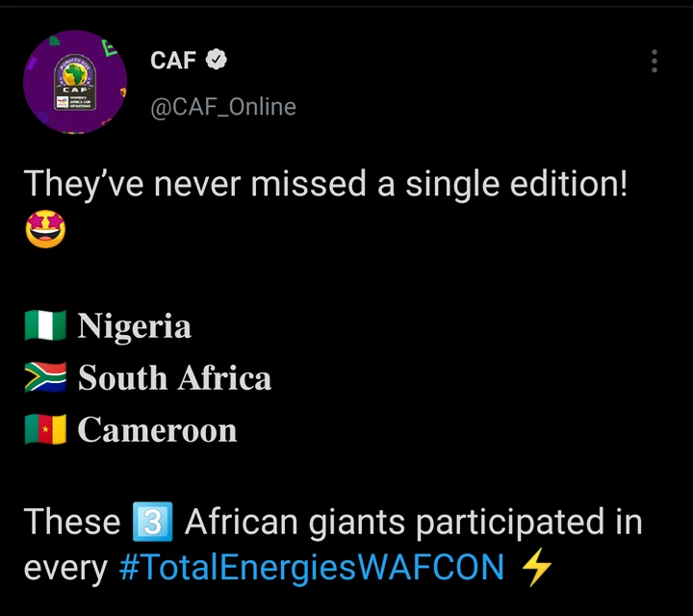Click the bold South Africa text
Screen dimensions: 693x616
[x=174, y=377]
